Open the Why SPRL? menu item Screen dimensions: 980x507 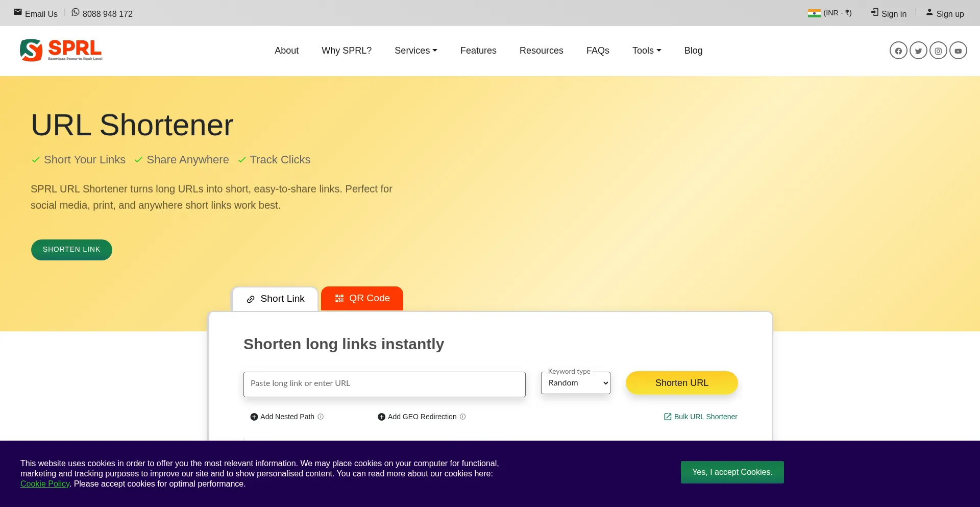coord(347,51)
